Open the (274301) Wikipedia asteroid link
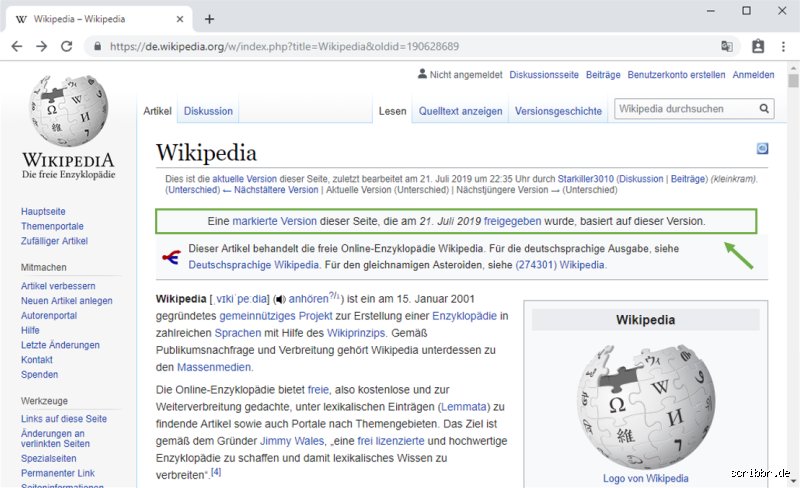 [560, 265]
